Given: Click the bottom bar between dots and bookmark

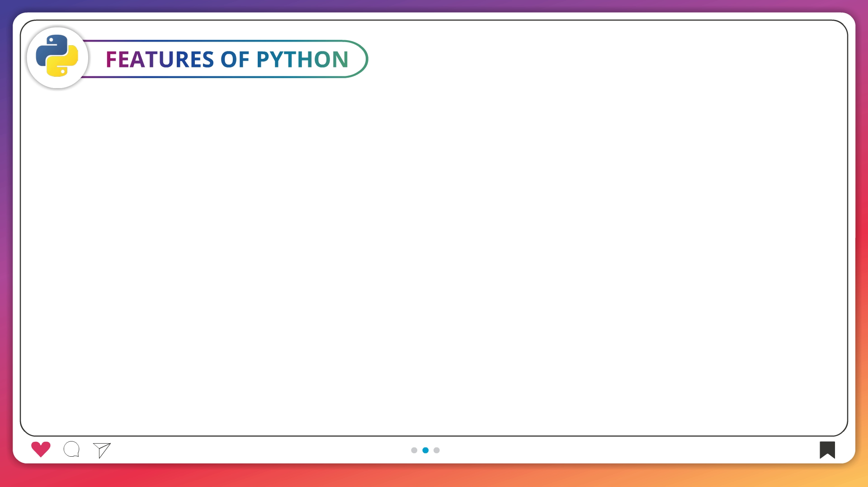Looking at the screenshot, I should click(633, 450).
